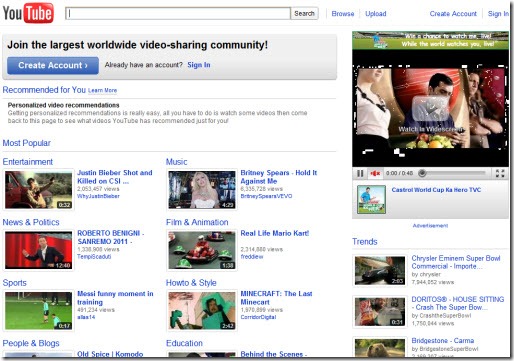Click the 'Old Spice | Komodo' title

(x=110, y=354)
